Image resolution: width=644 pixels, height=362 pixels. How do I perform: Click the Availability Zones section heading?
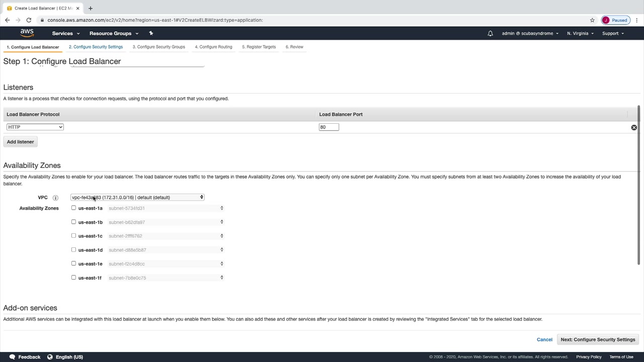32,165
